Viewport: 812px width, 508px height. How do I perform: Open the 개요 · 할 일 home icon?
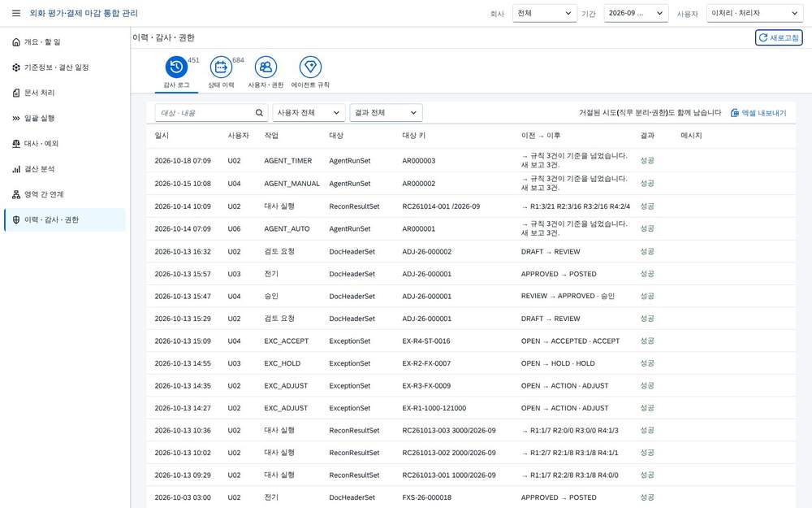point(16,42)
